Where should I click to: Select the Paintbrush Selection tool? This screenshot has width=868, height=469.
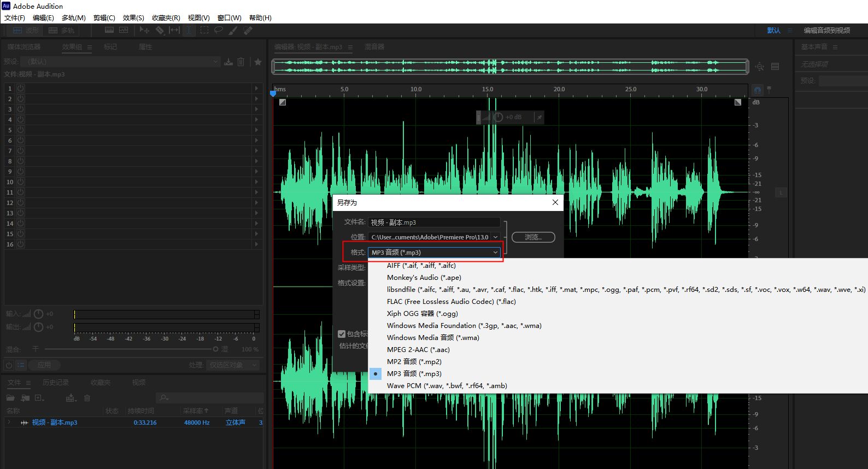pos(233,30)
